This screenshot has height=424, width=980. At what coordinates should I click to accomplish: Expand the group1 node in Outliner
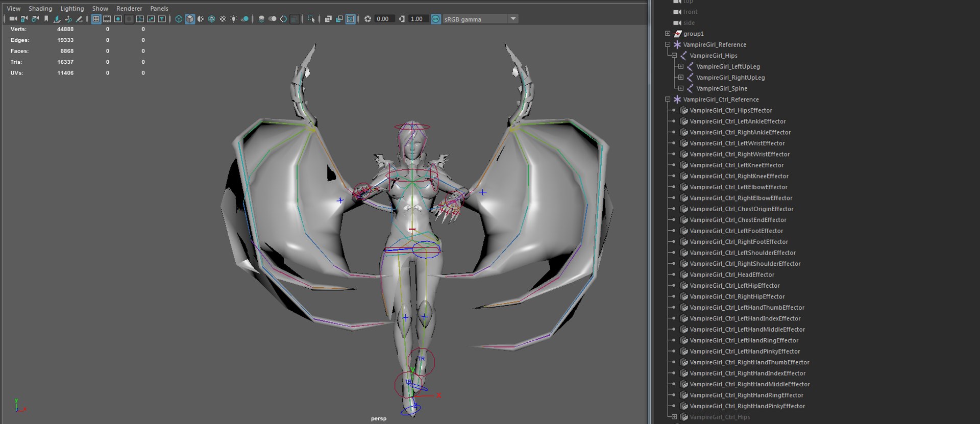click(668, 34)
